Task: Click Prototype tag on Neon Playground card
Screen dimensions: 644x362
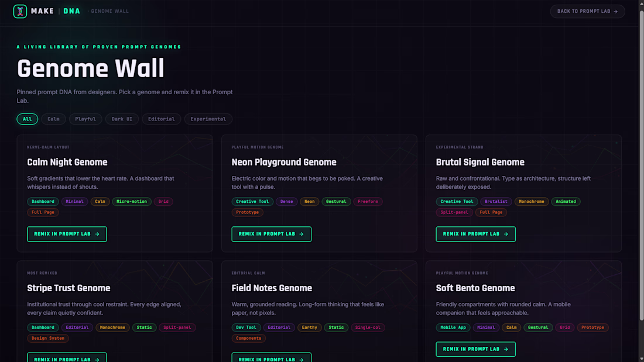Action: coord(247,212)
